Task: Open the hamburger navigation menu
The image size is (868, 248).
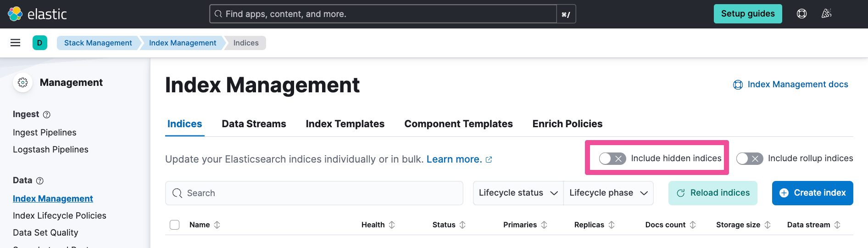Action: [x=16, y=43]
